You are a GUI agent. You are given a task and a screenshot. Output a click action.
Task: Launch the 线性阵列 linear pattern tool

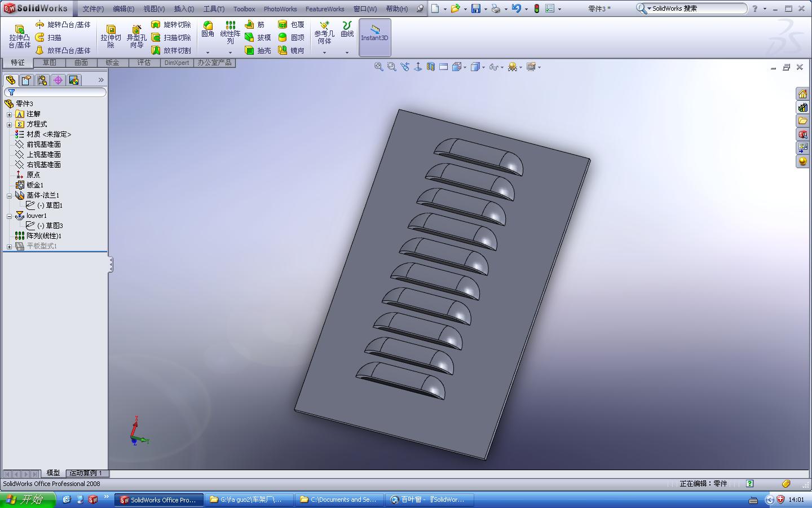click(230, 33)
